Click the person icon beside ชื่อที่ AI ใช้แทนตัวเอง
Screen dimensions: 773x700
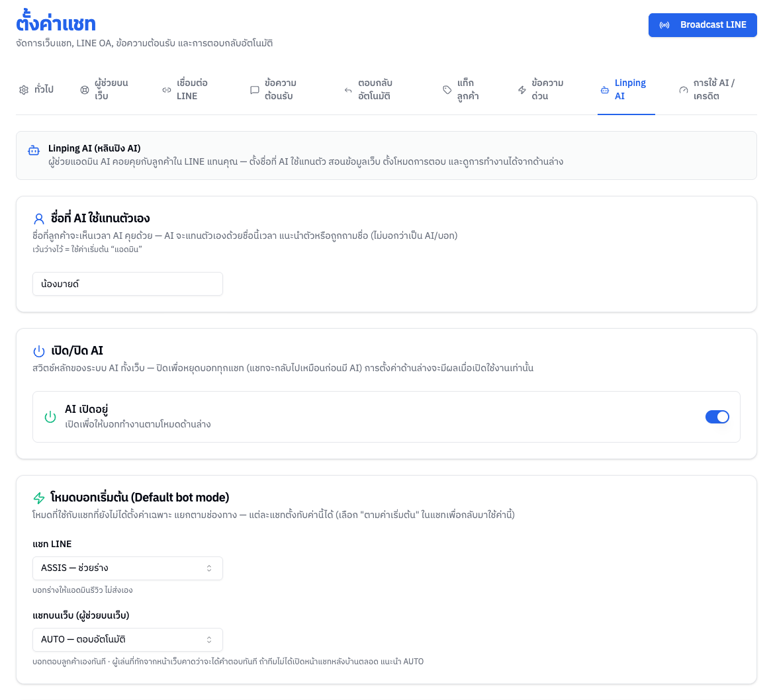(39, 218)
